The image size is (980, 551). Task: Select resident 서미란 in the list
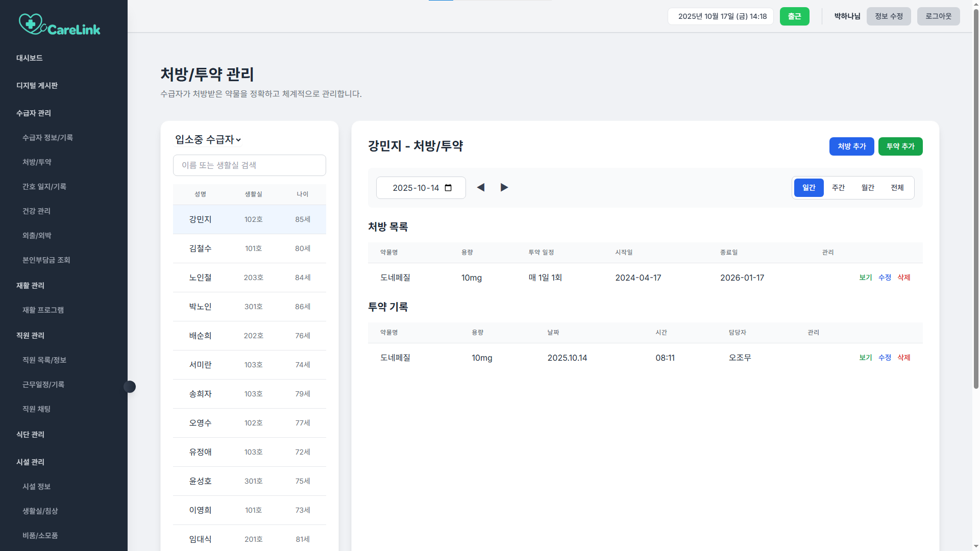point(250,365)
